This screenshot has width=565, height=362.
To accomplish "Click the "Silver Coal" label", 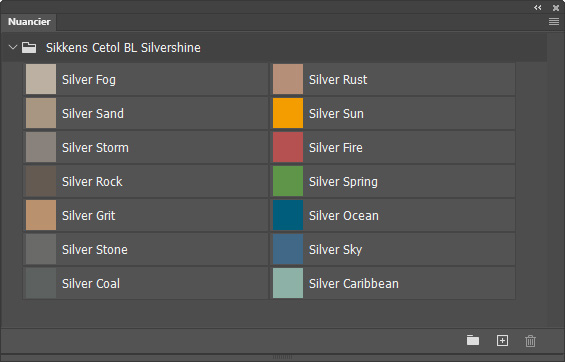I will coord(91,283).
